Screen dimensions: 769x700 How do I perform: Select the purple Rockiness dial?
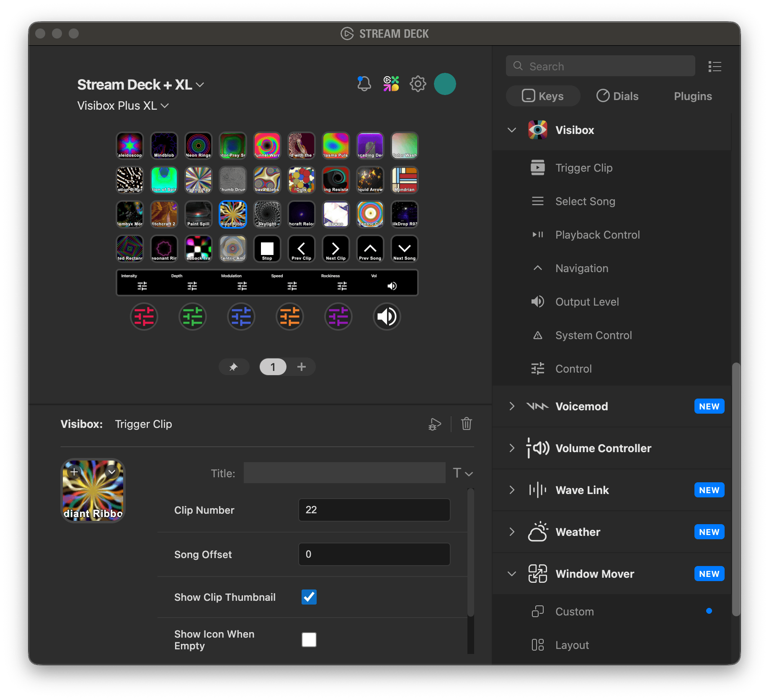[338, 317]
